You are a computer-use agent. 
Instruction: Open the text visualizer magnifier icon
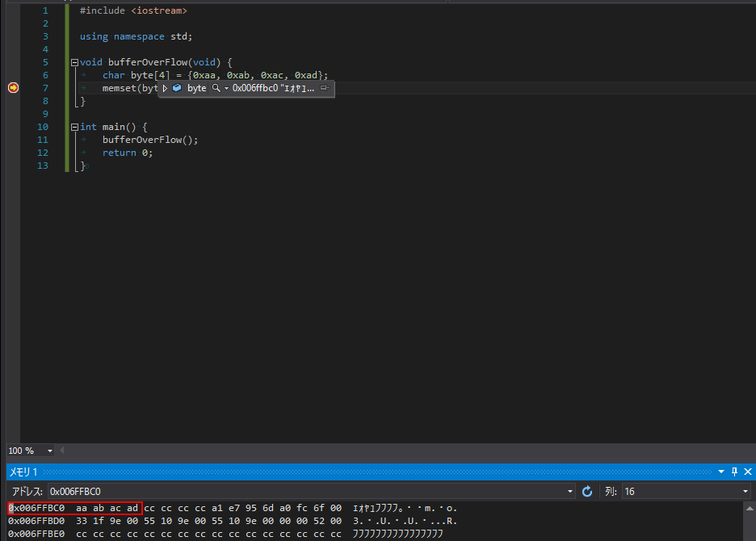click(x=216, y=88)
